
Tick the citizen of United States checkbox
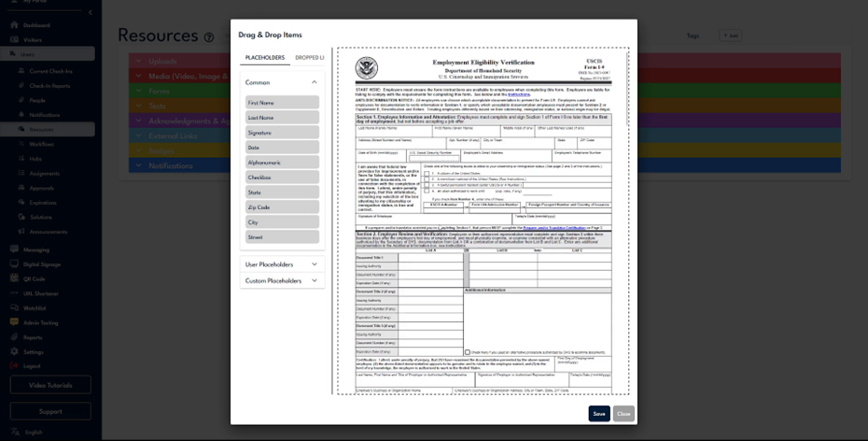(427, 173)
